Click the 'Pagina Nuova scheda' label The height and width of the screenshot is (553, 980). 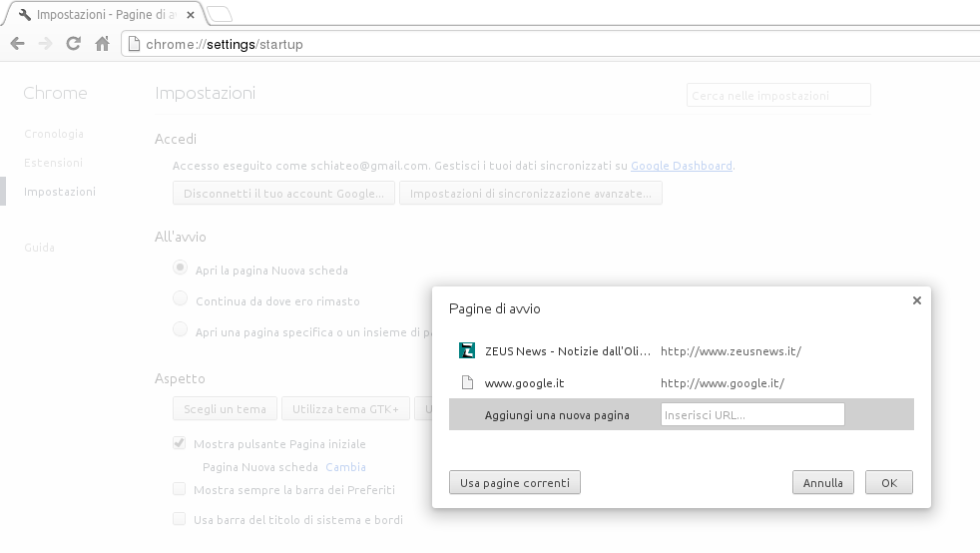click(260, 467)
